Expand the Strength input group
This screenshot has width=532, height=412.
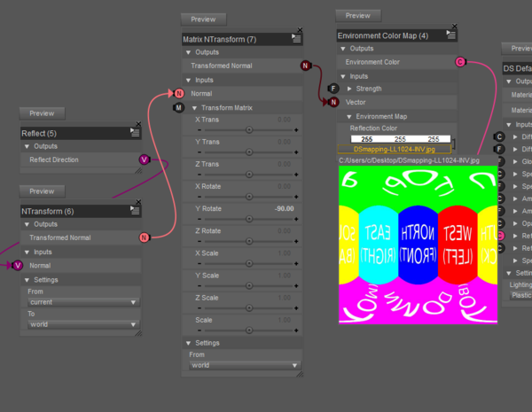click(x=349, y=89)
